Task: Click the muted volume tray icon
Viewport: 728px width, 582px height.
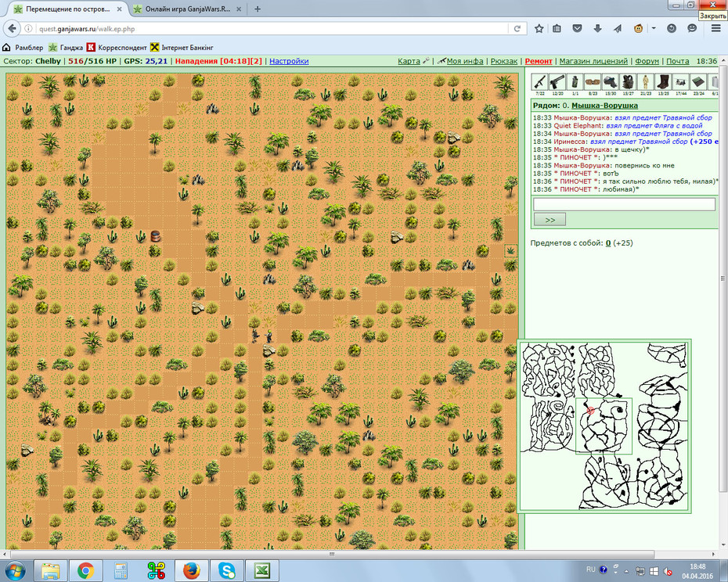Action: click(x=668, y=571)
